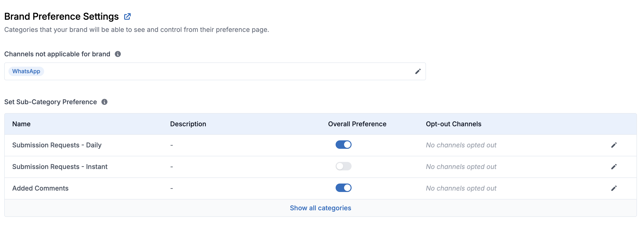The image size is (644, 230).
Task: Click the Brand Preference Settings heading
Action: (61, 16)
